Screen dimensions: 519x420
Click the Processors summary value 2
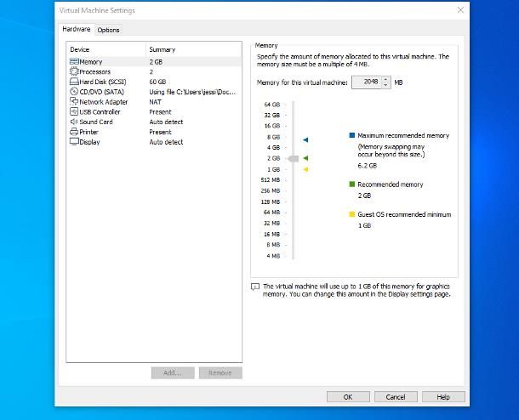tap(151, 71)
